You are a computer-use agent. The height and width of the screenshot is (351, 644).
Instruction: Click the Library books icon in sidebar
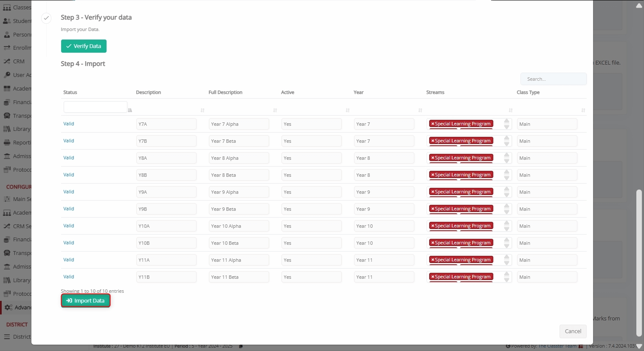pyautogui.click(x=7, y=129)
